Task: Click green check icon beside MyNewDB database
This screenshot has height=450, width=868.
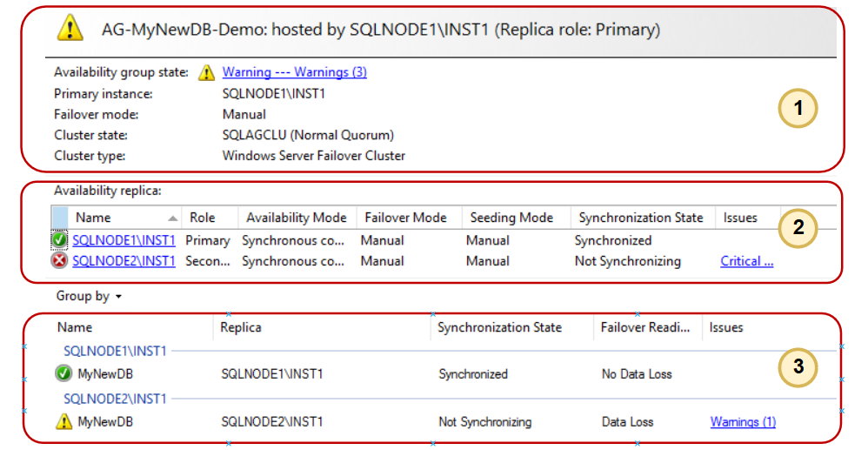Action: tap(63, 374)
